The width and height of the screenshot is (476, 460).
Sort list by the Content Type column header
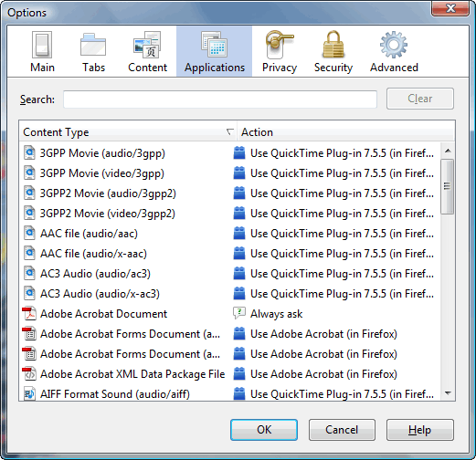128,132
